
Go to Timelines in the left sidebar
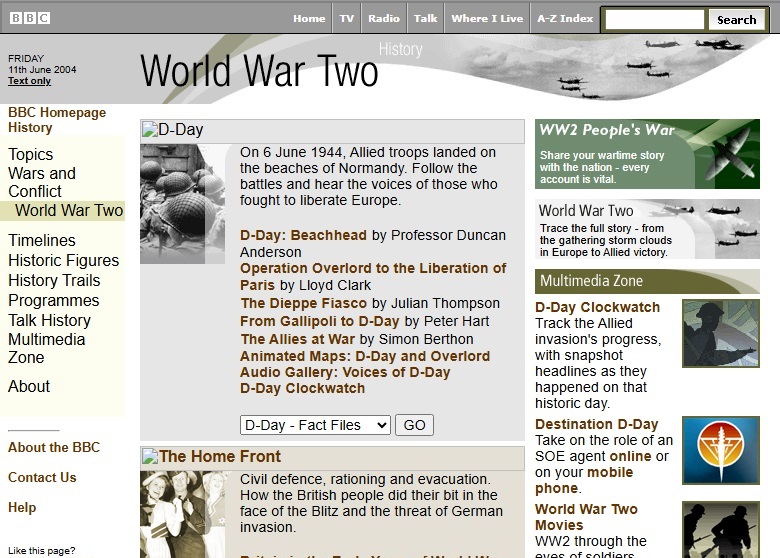[42, 240]
